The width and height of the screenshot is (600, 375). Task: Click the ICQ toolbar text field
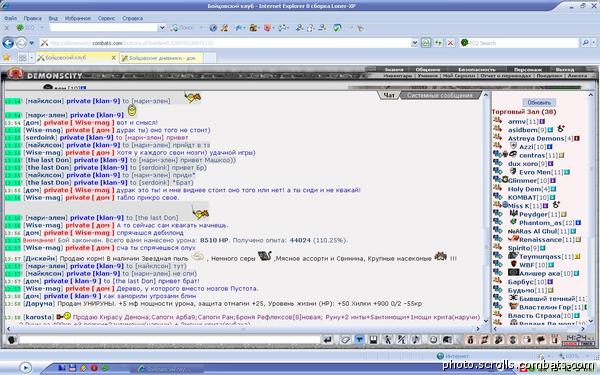coord(104,28)
